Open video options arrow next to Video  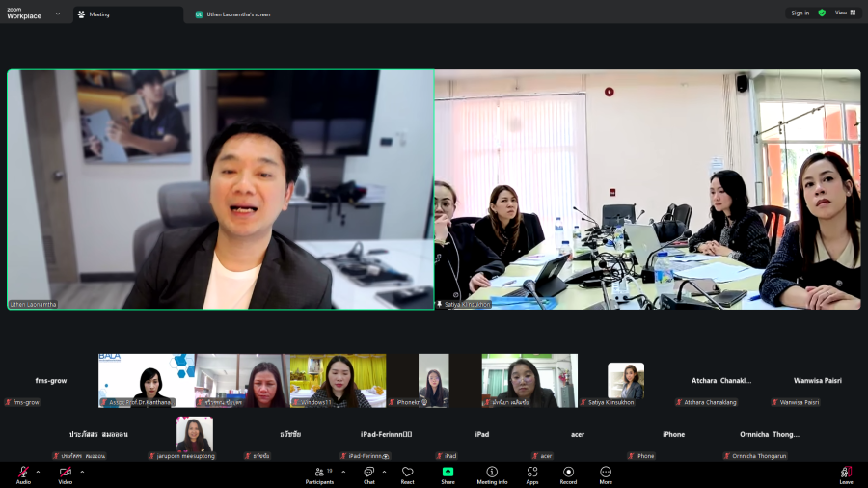tap(82, 472)
